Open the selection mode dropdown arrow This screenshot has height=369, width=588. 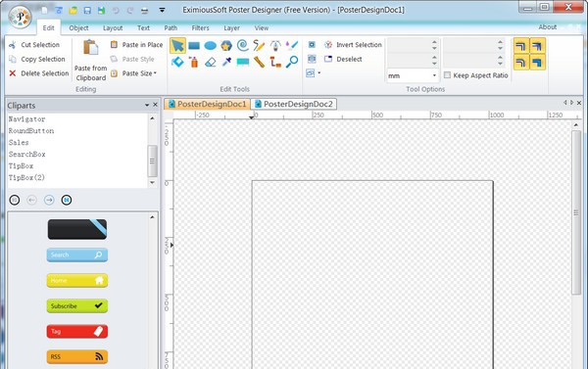click(319, 73)
